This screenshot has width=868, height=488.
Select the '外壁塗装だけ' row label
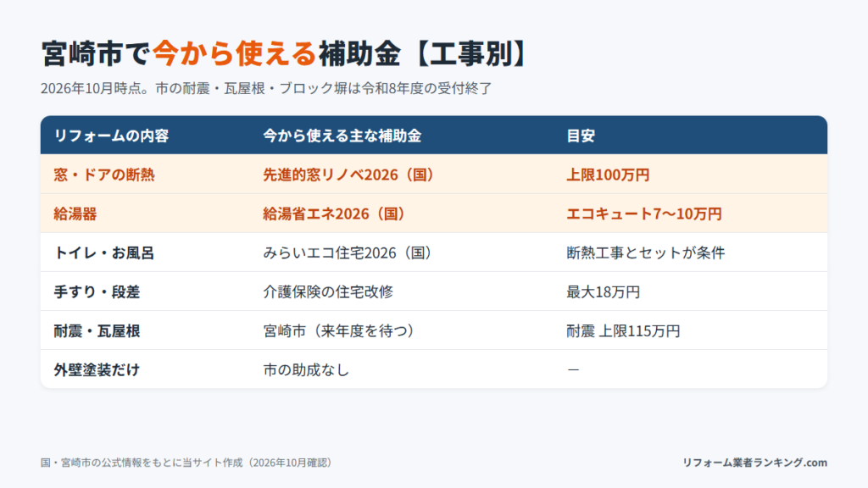97,369
